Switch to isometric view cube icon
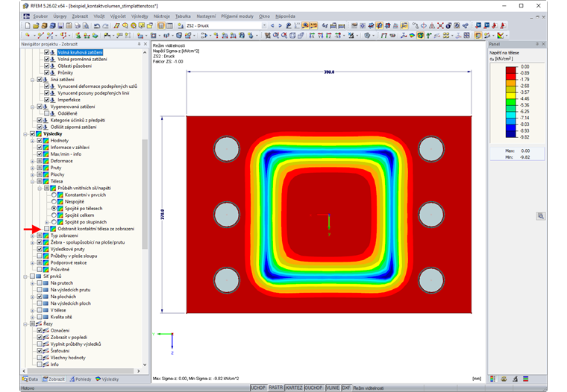 [x=292, y=36]
